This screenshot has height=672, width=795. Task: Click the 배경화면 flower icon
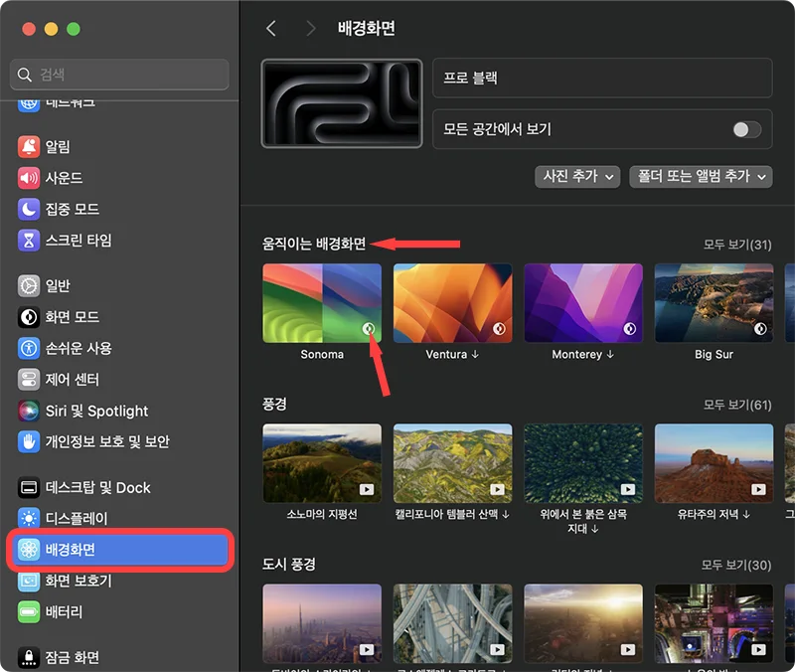pos(29,550)
